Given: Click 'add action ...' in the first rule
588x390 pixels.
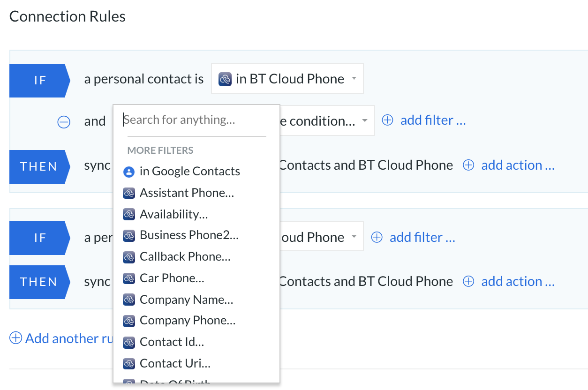Looking at the screenshot, I should (518, 165).
